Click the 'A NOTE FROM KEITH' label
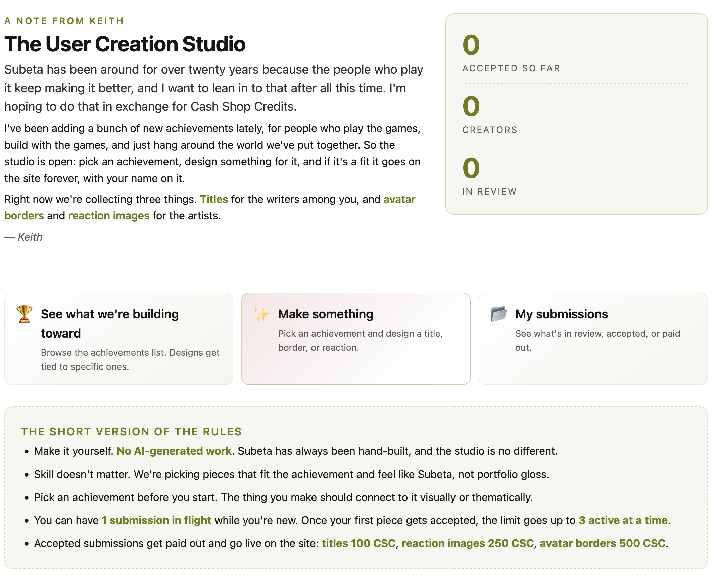719x588 pixels. pyautogui.click(x=64, y=21)
